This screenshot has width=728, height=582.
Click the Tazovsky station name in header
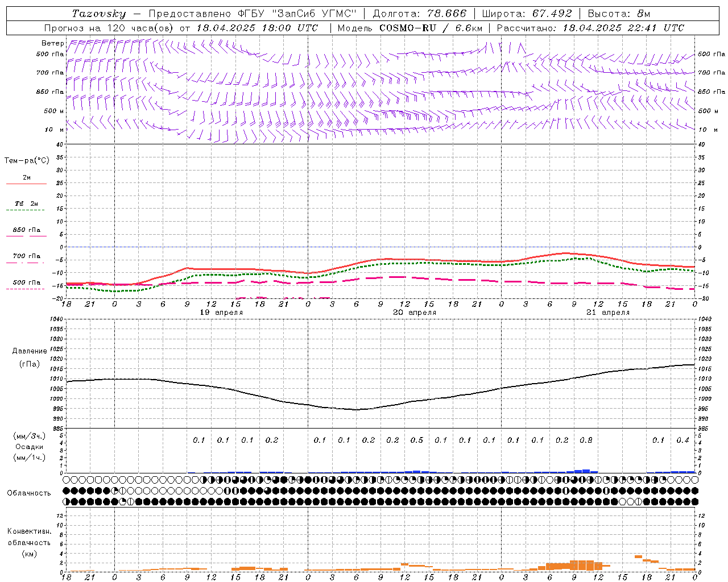(x=99, y=14)
